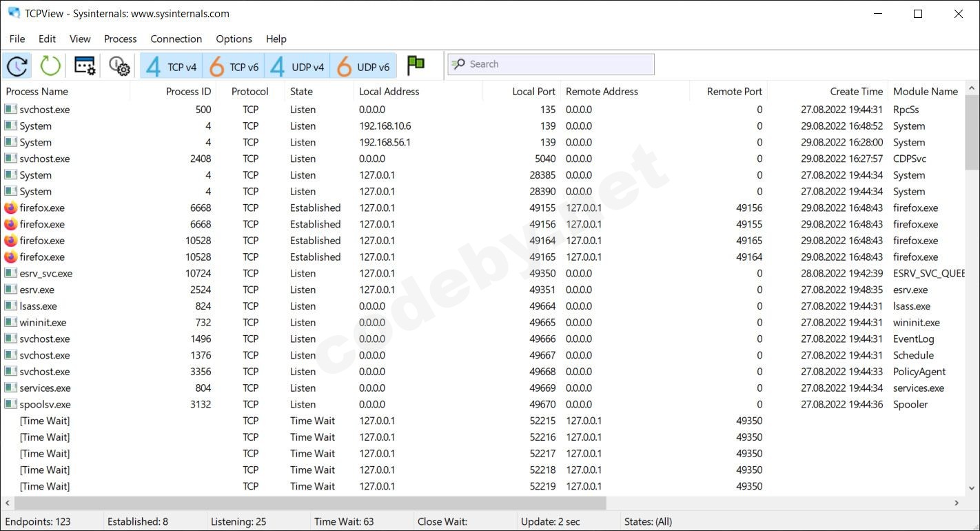
Task: Click firefox.exe icon with PID 6668, port 49155
Action: (x=10, y=208)
